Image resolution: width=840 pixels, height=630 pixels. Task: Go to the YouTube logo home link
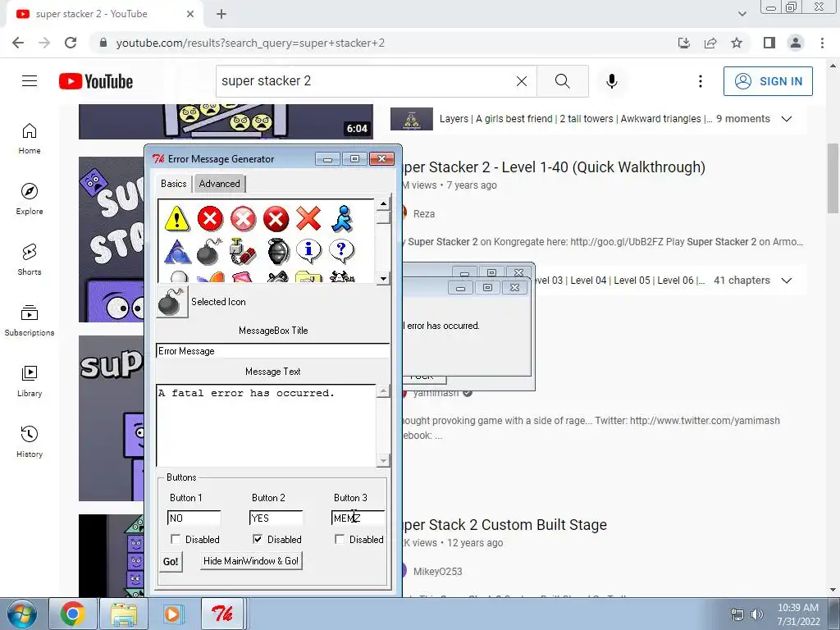pos(96,81)
